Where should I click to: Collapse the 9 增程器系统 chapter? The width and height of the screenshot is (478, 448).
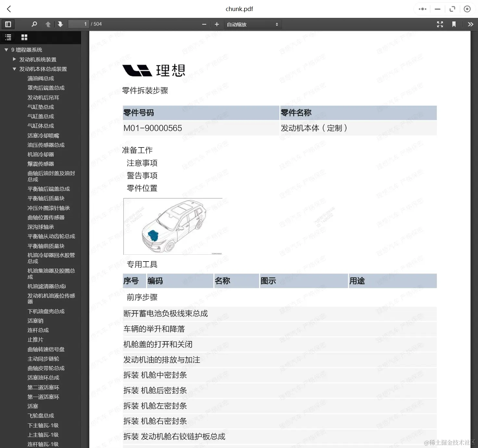(6, 49)
